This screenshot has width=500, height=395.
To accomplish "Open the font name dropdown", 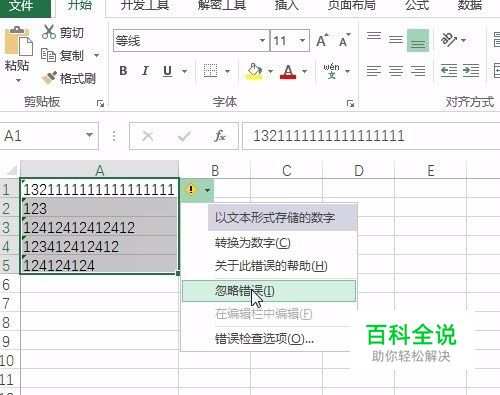I will [x=262, y=41].
